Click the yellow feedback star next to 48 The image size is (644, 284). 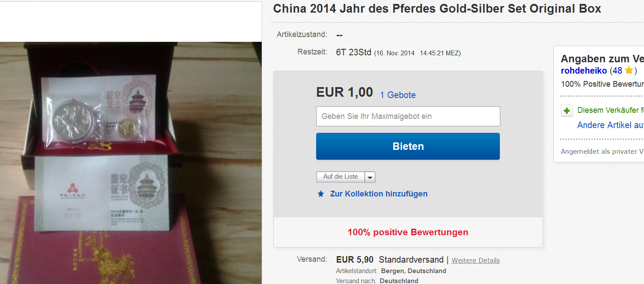click(628, 71)
